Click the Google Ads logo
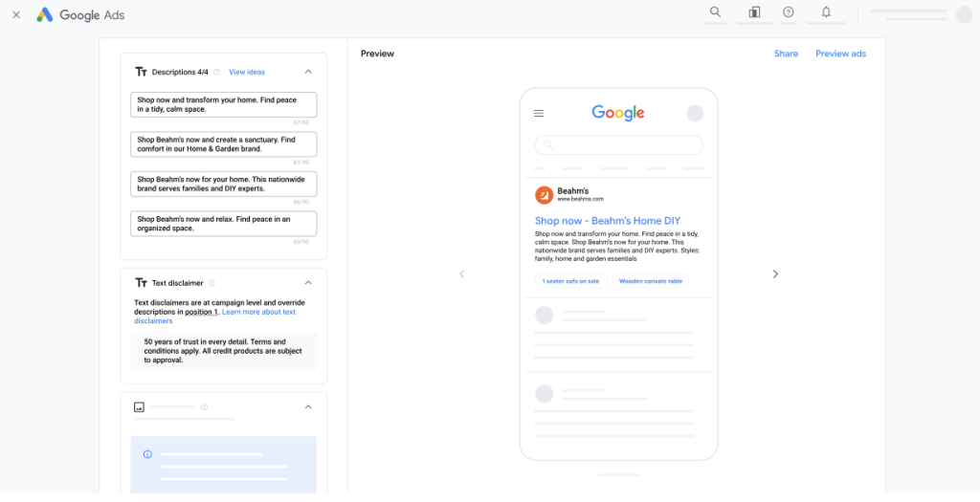This screenshot has height=502, width=980. [80, 15]
